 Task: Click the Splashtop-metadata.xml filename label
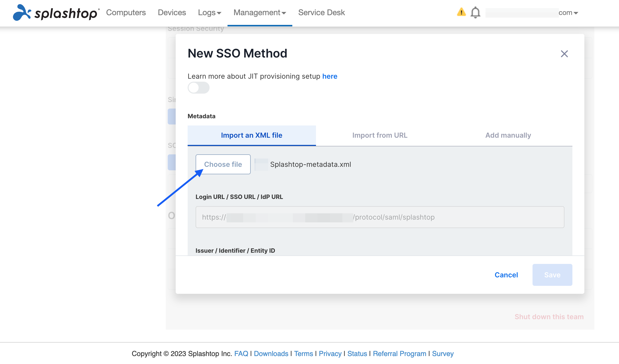tap(310, 164)
